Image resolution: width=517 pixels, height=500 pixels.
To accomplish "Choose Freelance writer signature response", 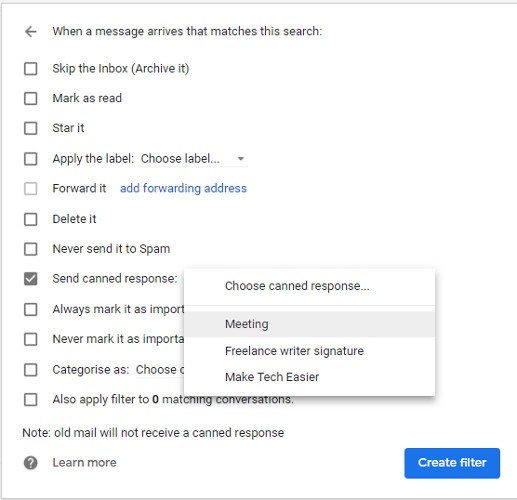I will click(x=309, y=351).
